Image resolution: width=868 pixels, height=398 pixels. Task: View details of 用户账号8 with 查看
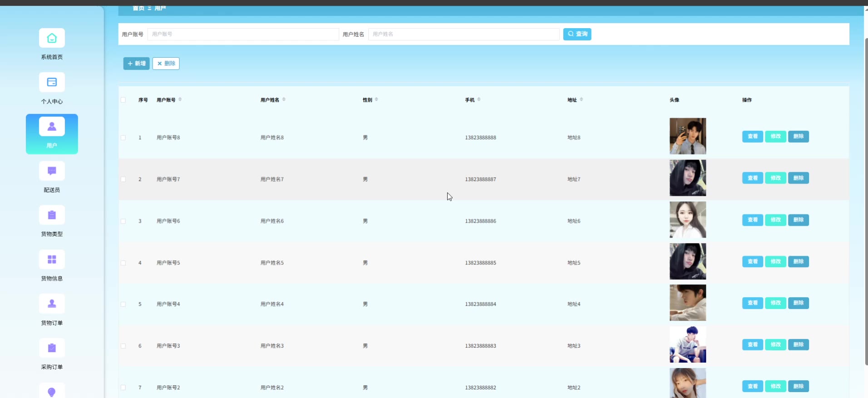[752, 136]
